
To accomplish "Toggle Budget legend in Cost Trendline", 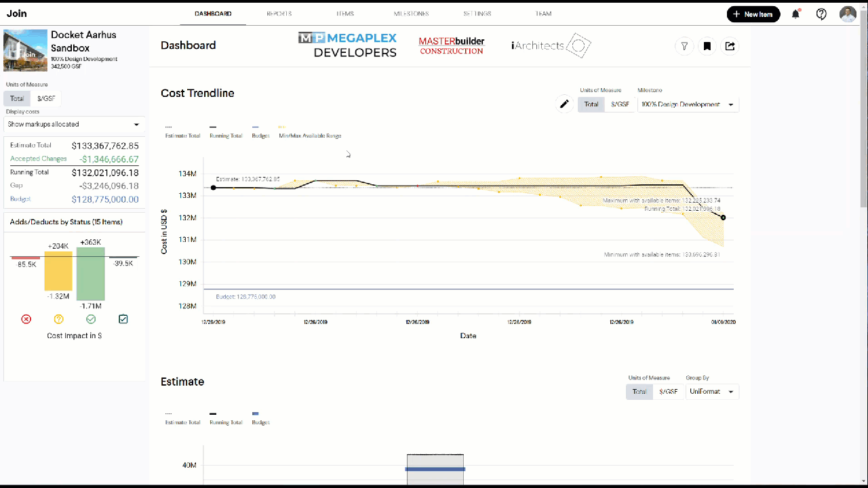I will (x=260, y=132).
